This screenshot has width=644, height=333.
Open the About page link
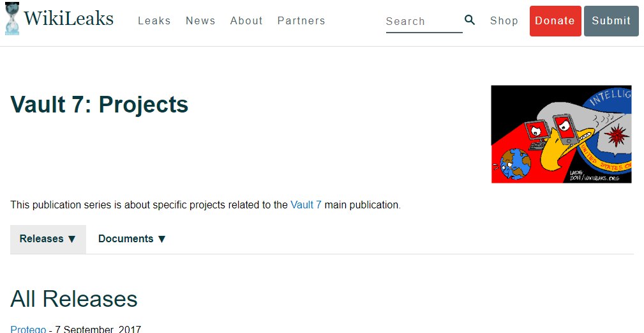(x=246, y=20)
